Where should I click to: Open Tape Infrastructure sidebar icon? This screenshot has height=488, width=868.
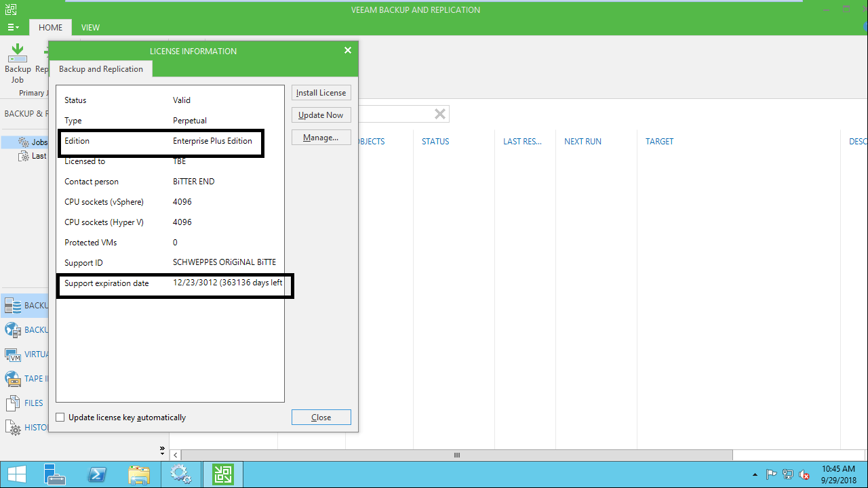pyautogui.click(x=13, y=379)
